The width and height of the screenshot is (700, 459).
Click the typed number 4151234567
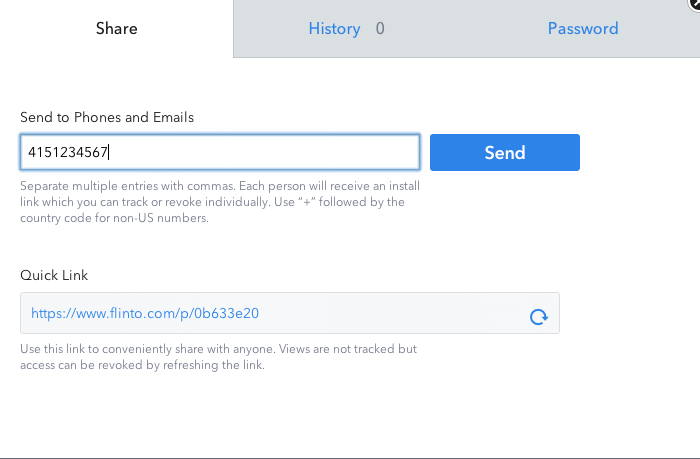tap(67, 152)
